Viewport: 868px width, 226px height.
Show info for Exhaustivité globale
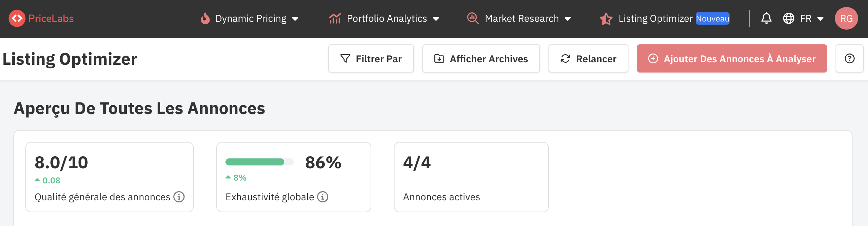point(323,197)
